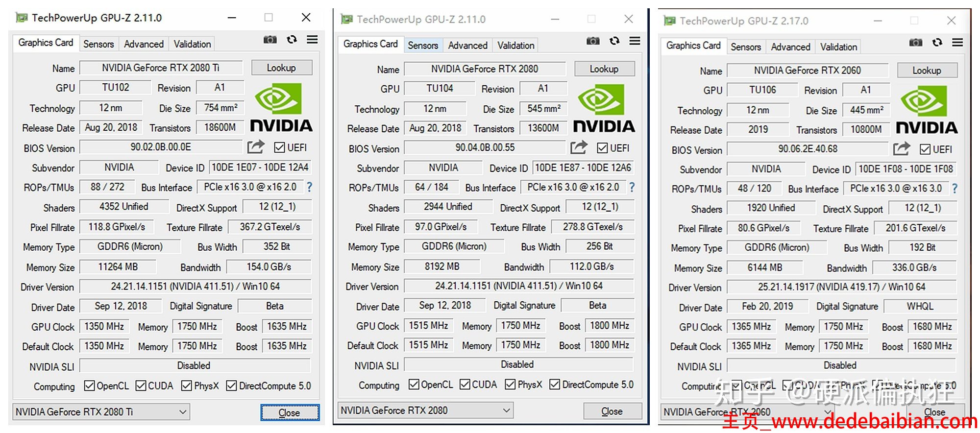Toggle PhysX checkbox in RTX 2080 Ti window

pyautogui.click(x=186, y=386)
